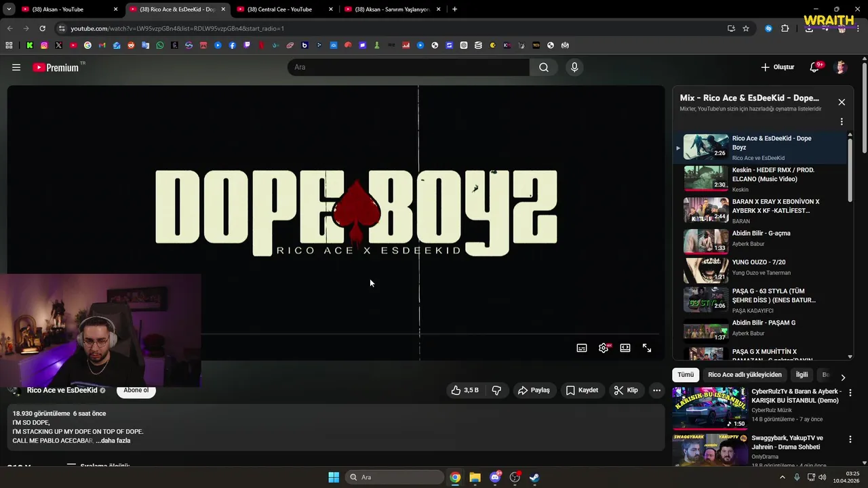Select the Tümü filter chip
This screenshot has width=868, height=488.
686,375
